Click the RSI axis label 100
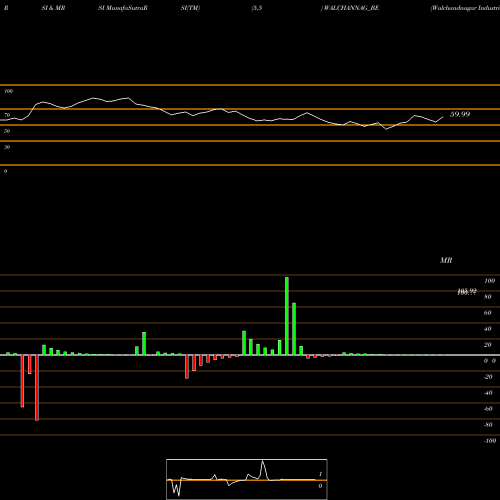 tap(9, 91)
